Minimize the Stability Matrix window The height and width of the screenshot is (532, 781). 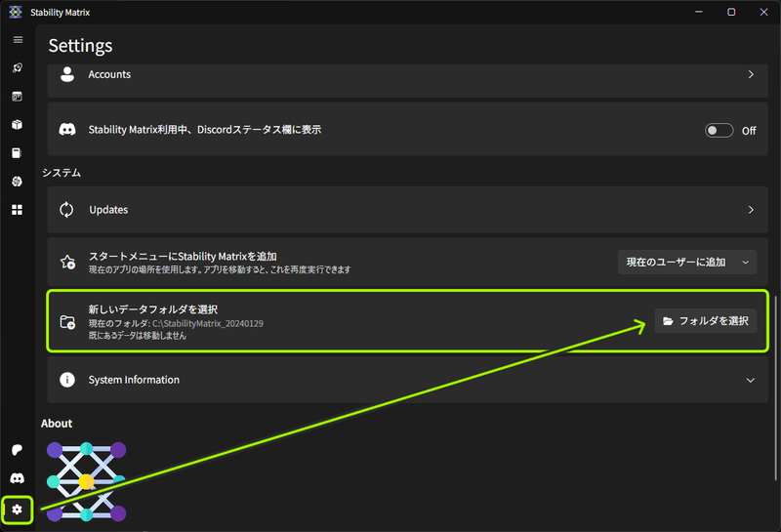click(699, 12)
